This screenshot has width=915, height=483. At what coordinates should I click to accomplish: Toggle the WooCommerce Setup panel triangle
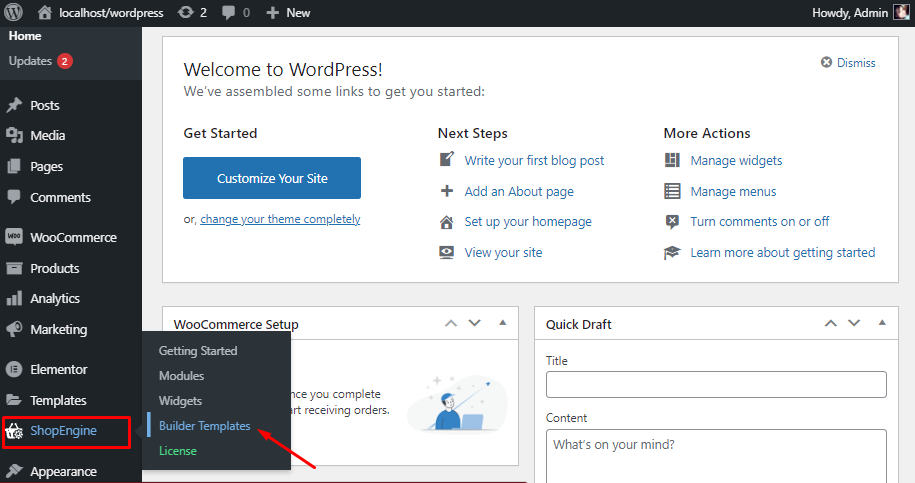[x=502, y=323]
